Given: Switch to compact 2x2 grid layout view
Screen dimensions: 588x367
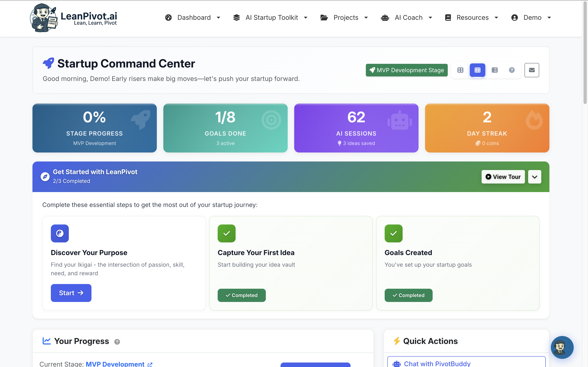Looking at the screenshot, I should (460, 70).
